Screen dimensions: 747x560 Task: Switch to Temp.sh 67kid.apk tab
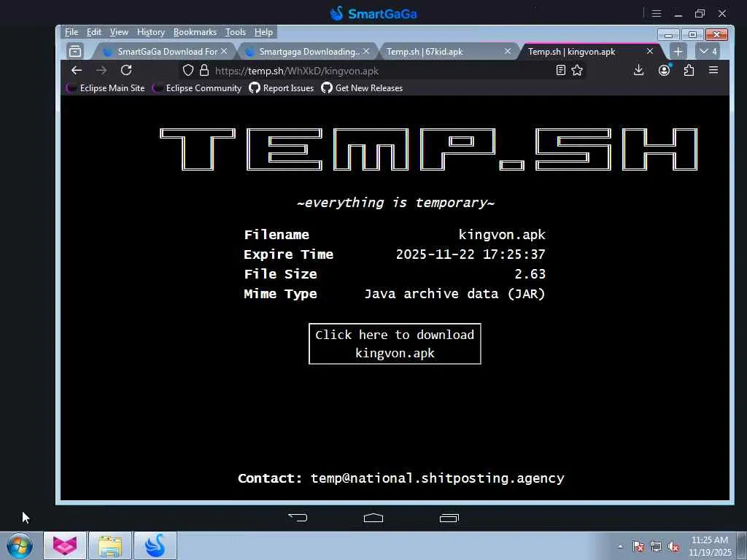tap(448, 52)
